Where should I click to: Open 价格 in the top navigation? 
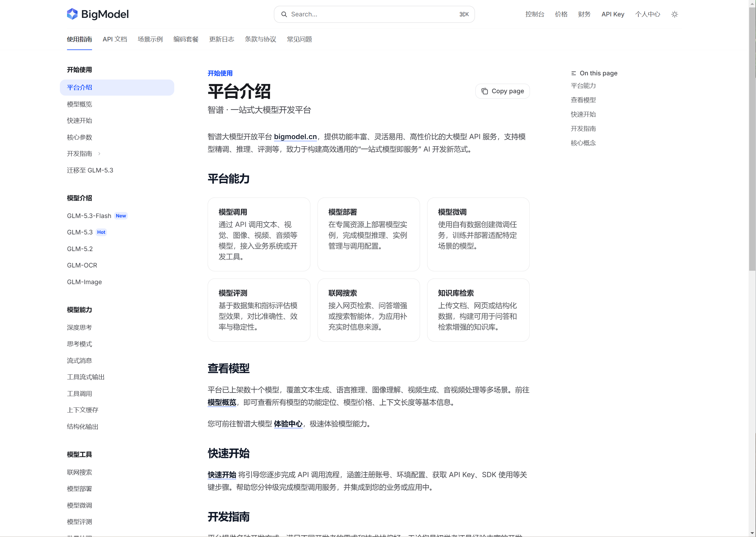[561, 14]
